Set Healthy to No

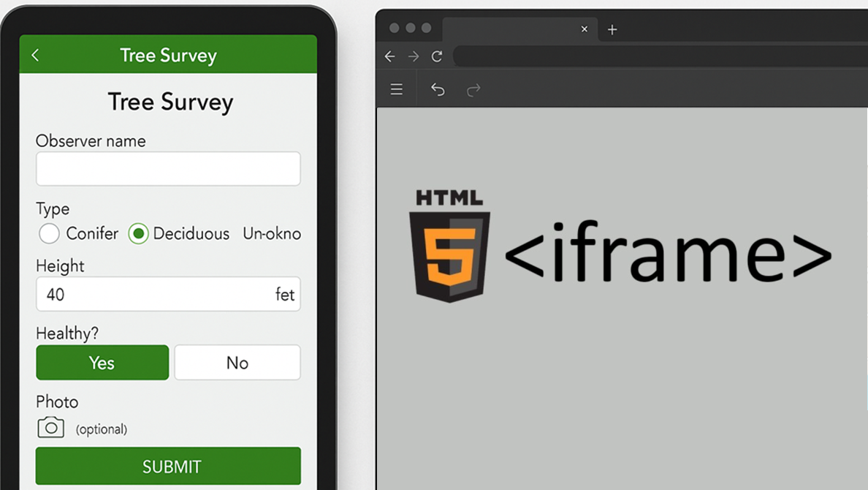[x=237, y=363]
